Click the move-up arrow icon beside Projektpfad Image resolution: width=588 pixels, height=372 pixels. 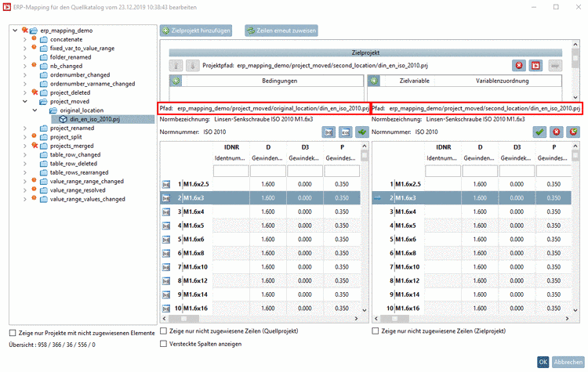click(x=176, y=66)
